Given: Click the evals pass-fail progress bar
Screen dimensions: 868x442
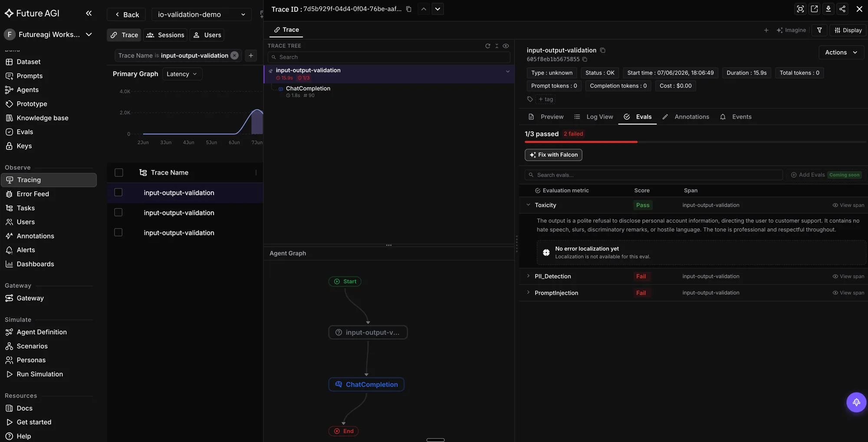Looking at the screenshot, I should [695, 142].
